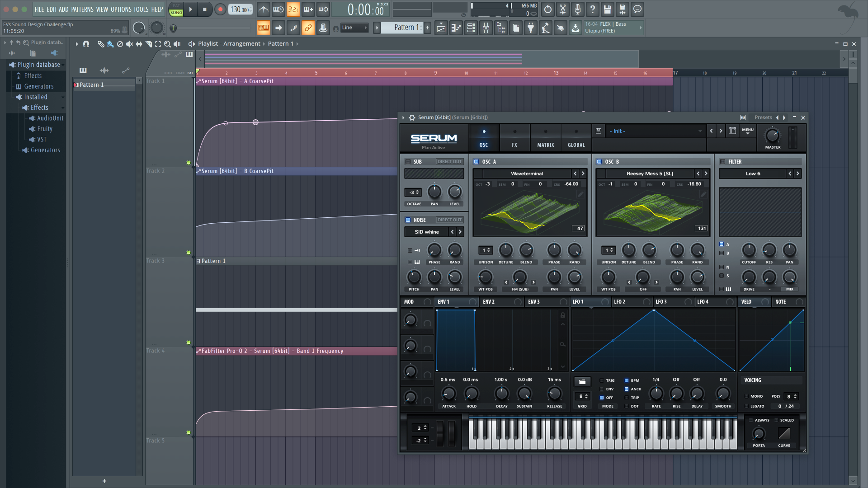This screenshot has height=488, width=868.
Task: Switch to Serum MATRIX tab
Action: [546, 138]
